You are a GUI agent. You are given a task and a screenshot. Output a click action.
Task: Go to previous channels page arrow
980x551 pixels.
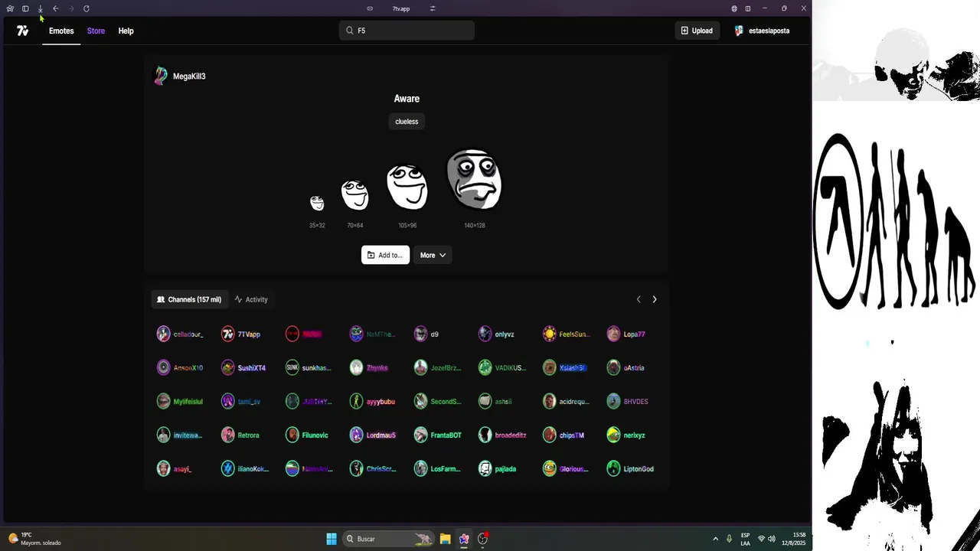[x=639, y=299]
